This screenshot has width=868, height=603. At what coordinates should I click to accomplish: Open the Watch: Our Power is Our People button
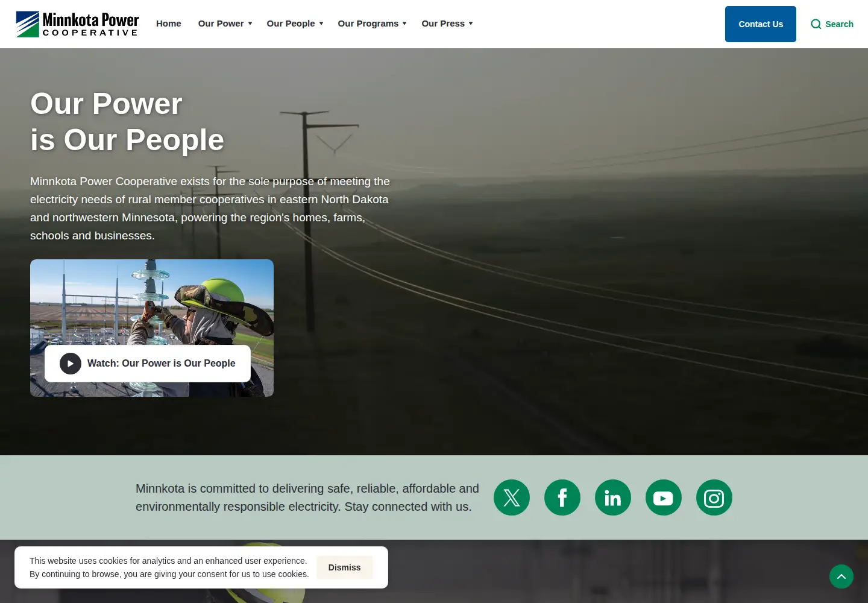(x=148, y=364)
